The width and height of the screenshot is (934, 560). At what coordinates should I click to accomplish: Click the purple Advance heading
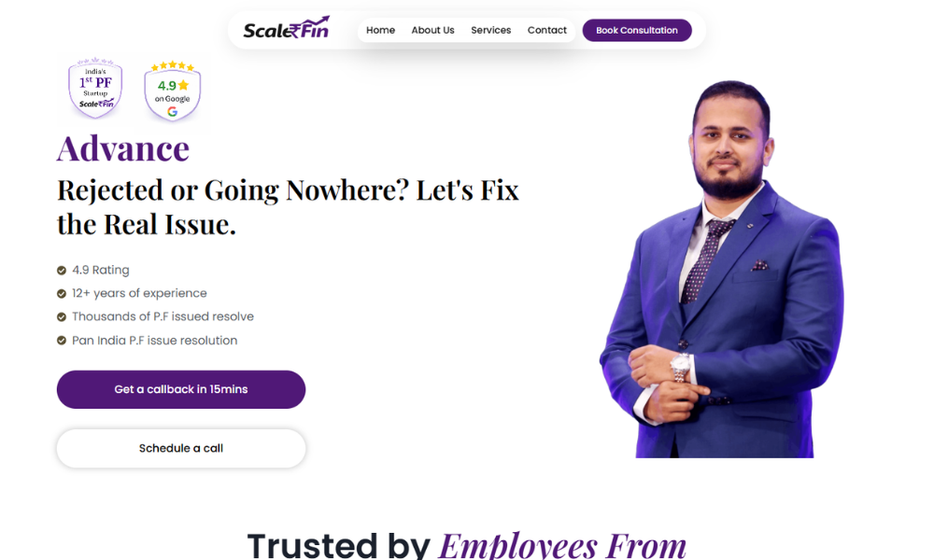[123, 148]
